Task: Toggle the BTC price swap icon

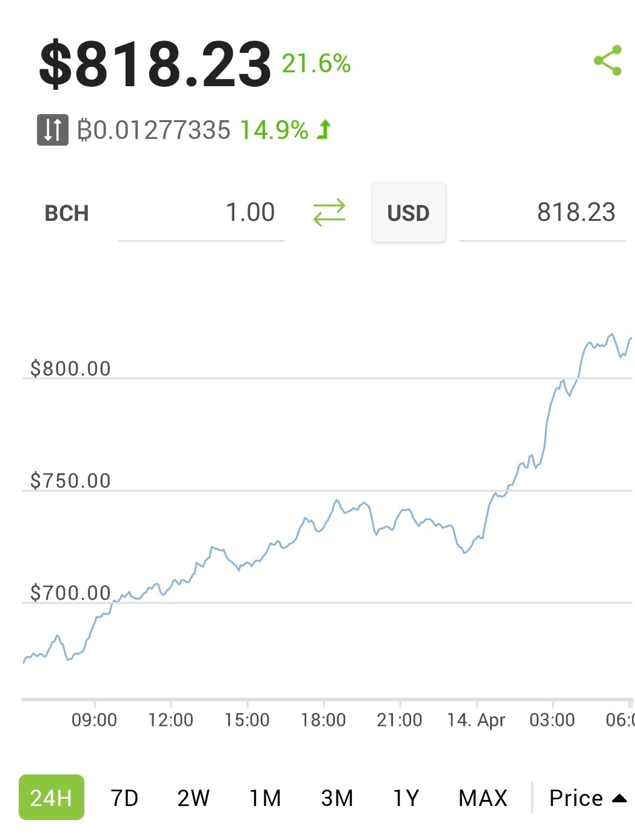Action: 53,130
